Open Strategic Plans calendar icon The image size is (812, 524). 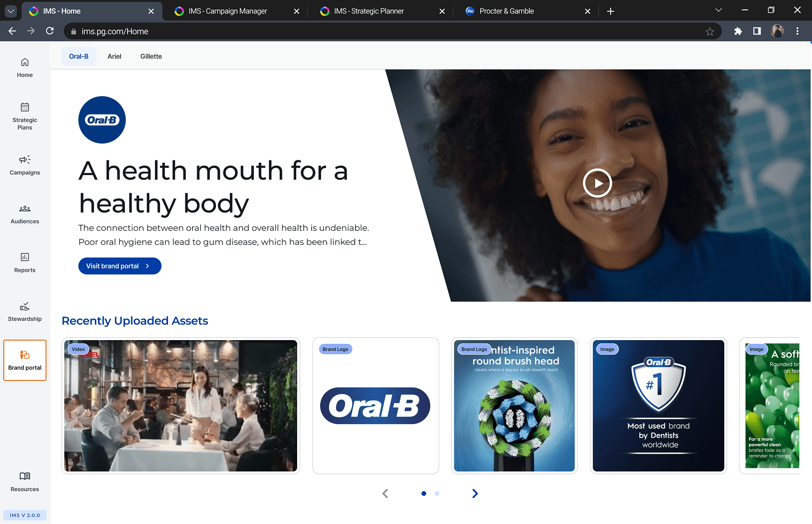(x=25, y=107)
